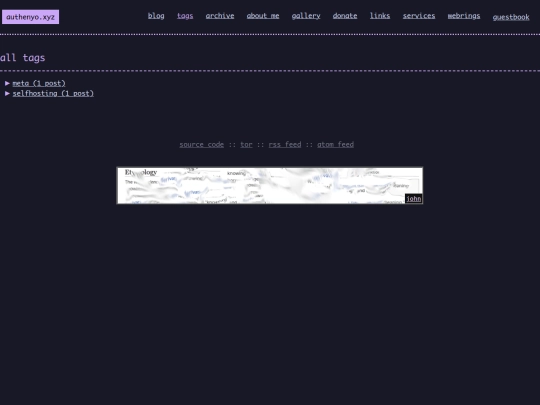Open the tor mirror link
The width and height of the screenshot is (540, 405).
point(246,145)
